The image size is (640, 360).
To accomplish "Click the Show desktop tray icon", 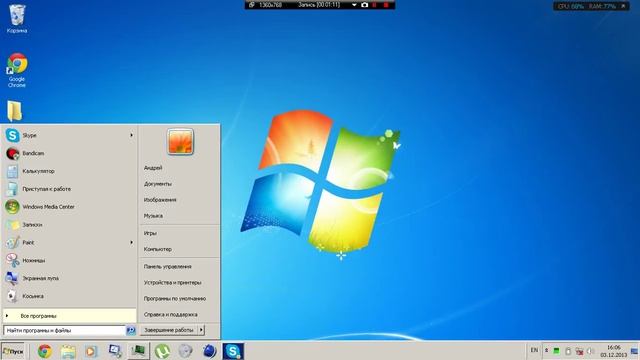I will coord(634,351).
